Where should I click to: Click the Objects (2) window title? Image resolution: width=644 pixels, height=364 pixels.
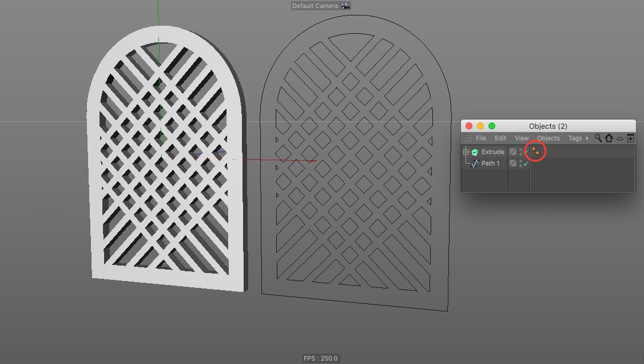pyautogui.click(x=548, y=126)
